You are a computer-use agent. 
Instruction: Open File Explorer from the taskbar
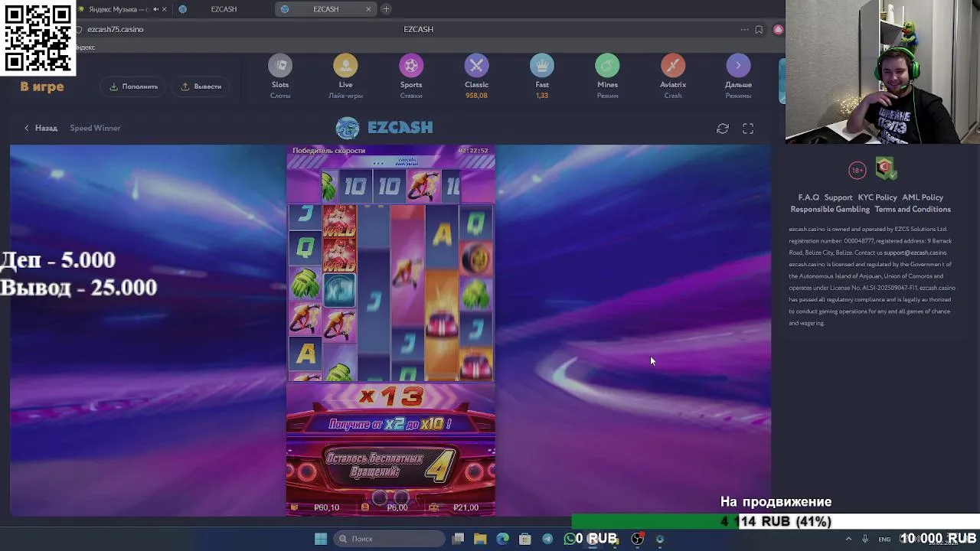(x=480, y=539)
